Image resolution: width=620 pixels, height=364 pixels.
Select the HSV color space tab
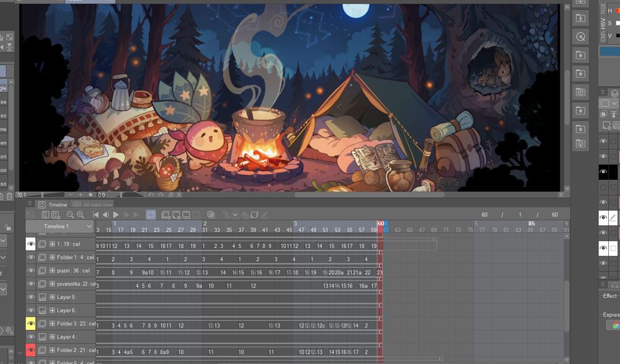(x=603, y=24)
